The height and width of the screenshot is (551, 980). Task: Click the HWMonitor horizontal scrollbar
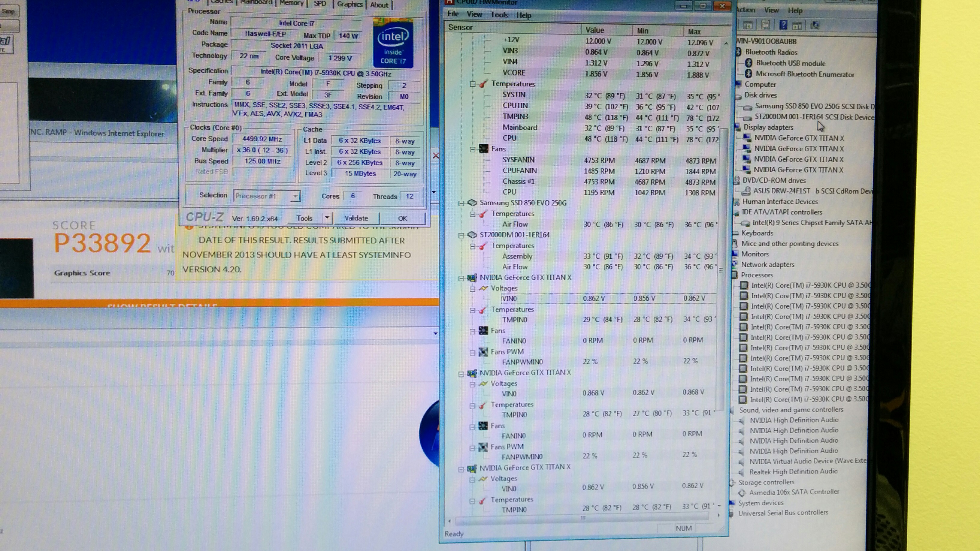(x=583, y=518)
